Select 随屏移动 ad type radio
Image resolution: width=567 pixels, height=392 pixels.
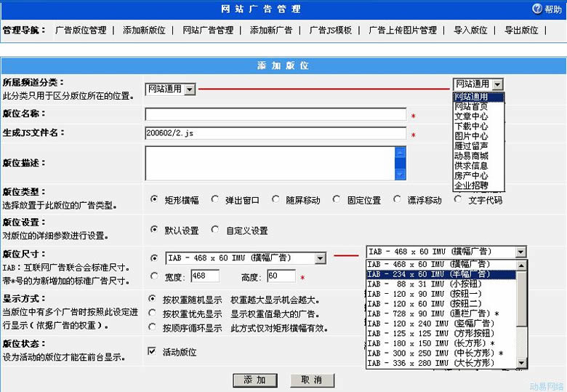276,199
